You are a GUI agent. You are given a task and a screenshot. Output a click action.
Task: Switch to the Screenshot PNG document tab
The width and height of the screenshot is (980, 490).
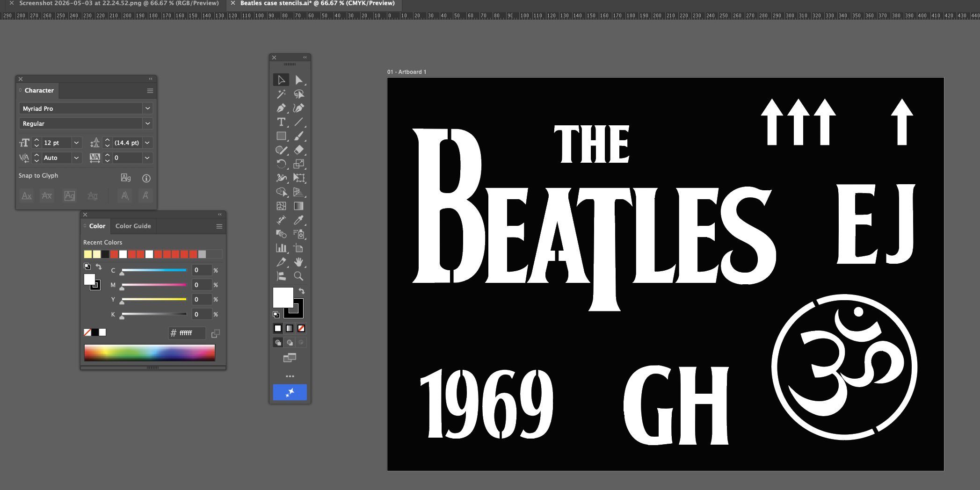(x=119, y=3)
